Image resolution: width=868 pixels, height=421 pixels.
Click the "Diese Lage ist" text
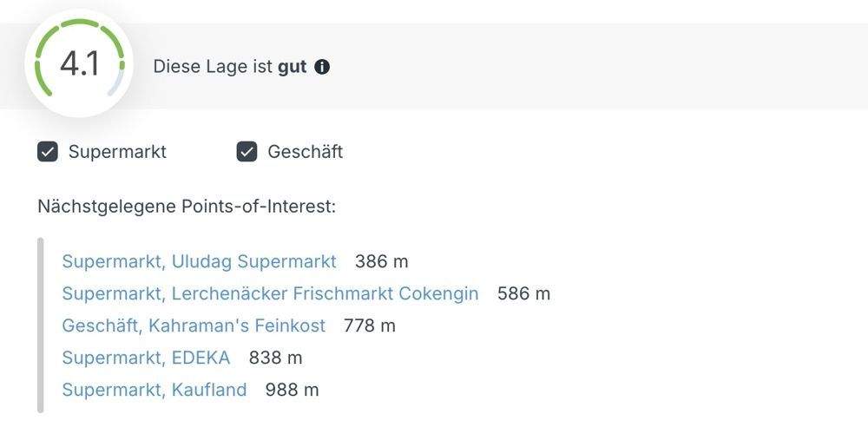tap(213, 67)
